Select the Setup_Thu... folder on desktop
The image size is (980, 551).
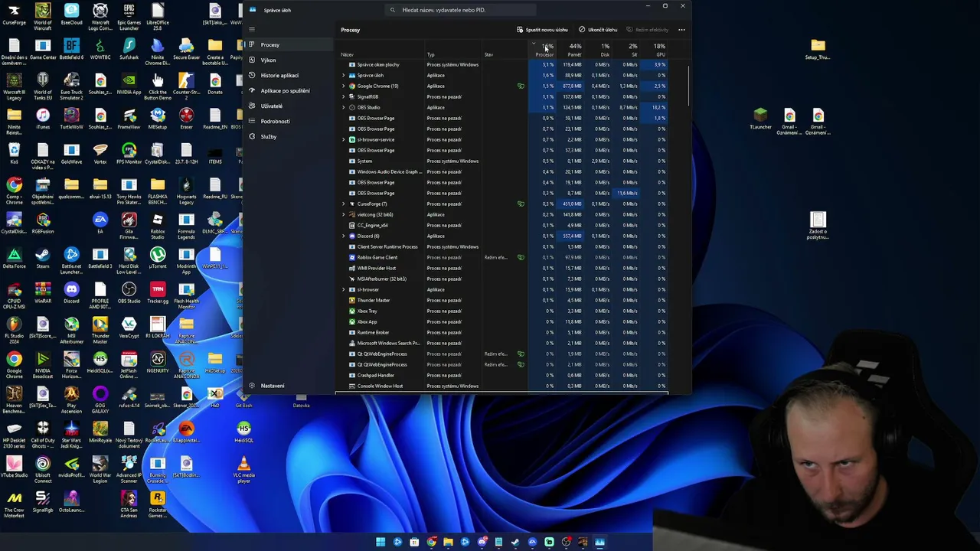[x=818, y=50]
